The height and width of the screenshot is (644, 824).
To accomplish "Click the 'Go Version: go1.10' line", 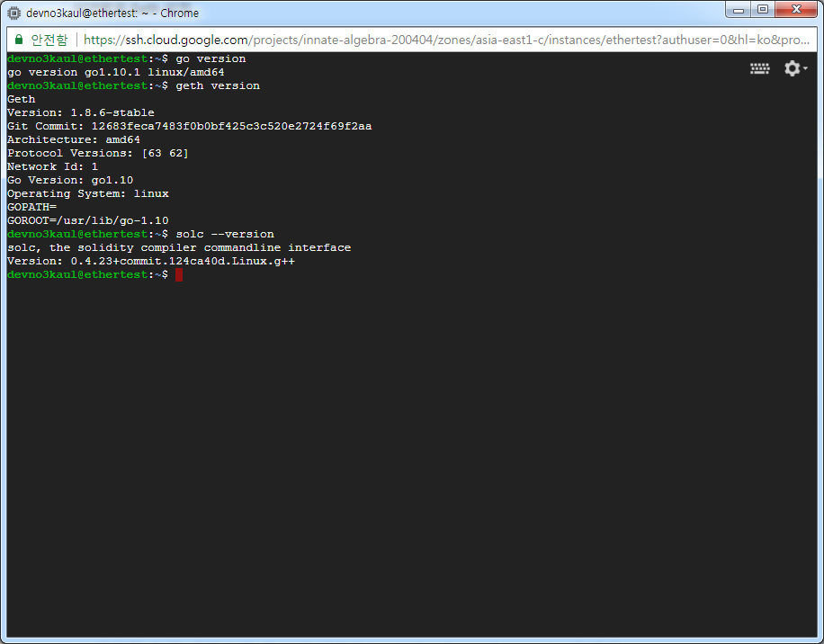I will [70, 180].
